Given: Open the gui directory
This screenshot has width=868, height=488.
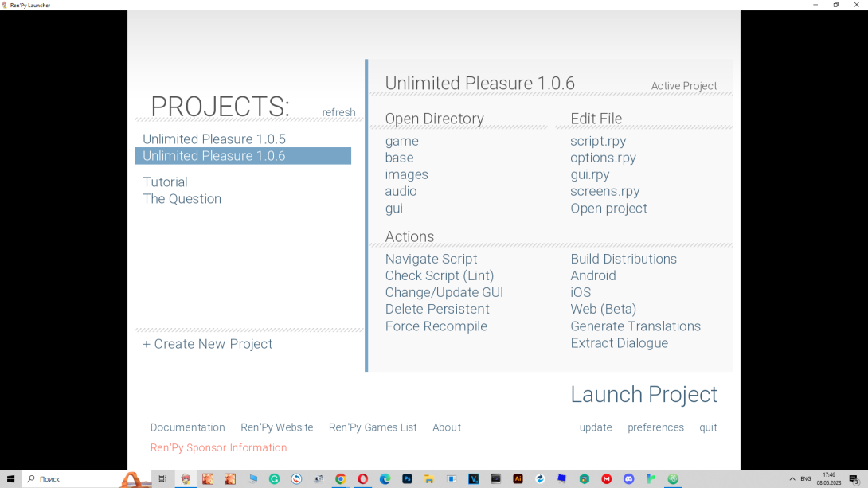Looking at the screenshot, I should [x=394, y=209].
